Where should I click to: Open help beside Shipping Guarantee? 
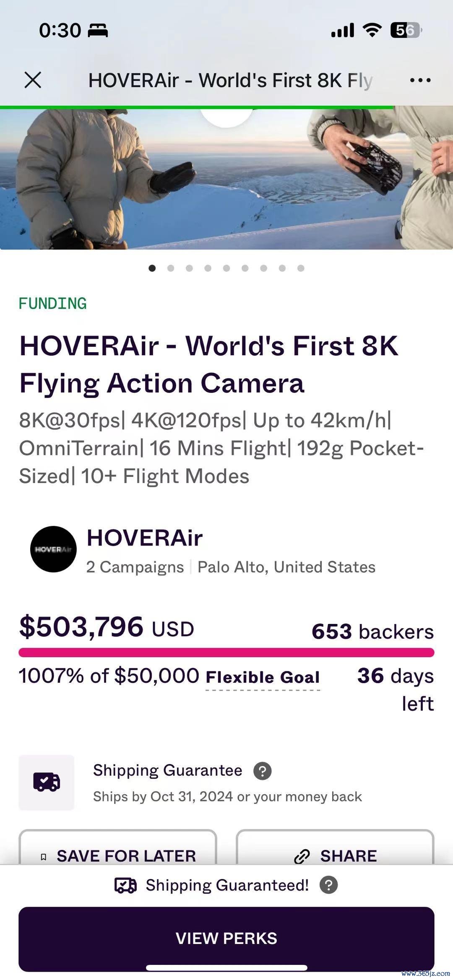point(263,771)
